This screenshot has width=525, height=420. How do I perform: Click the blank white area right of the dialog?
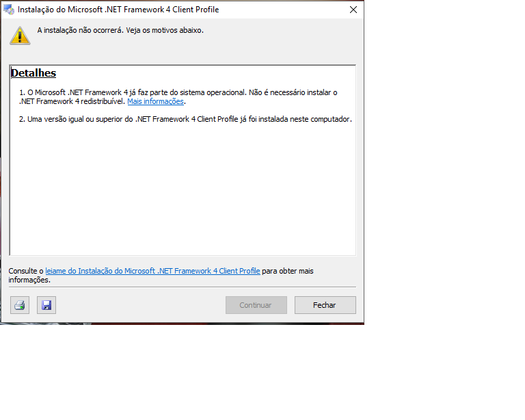point(444,171)
